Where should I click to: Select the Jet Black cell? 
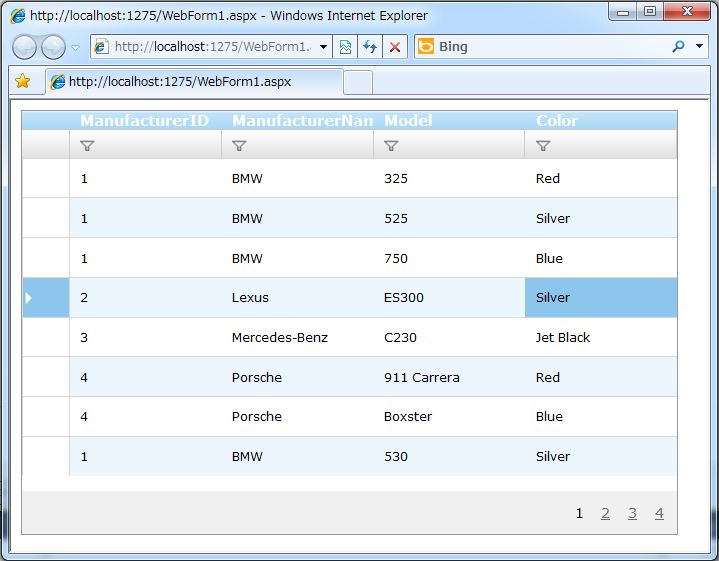tap(601, 338)
